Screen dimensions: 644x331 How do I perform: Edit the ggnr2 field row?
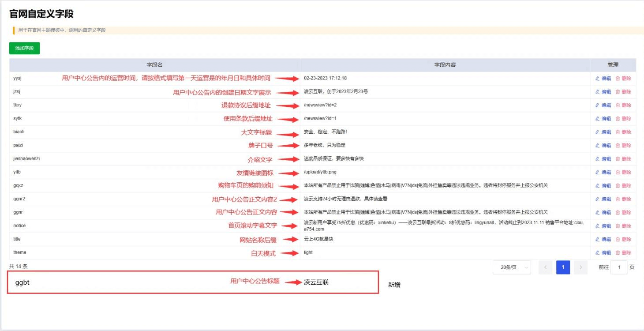coord(603,199)
